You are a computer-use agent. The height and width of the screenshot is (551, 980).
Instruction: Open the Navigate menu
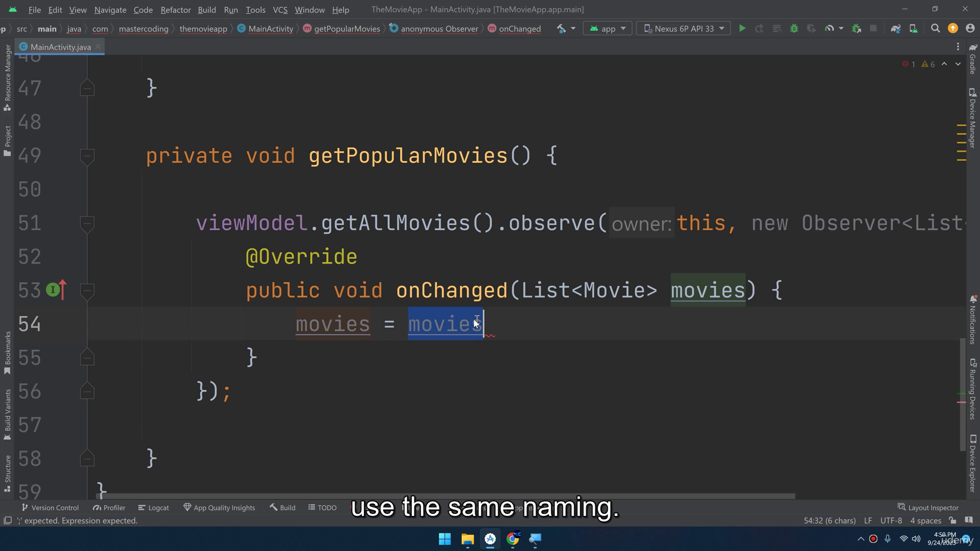(x=110, y=10)
